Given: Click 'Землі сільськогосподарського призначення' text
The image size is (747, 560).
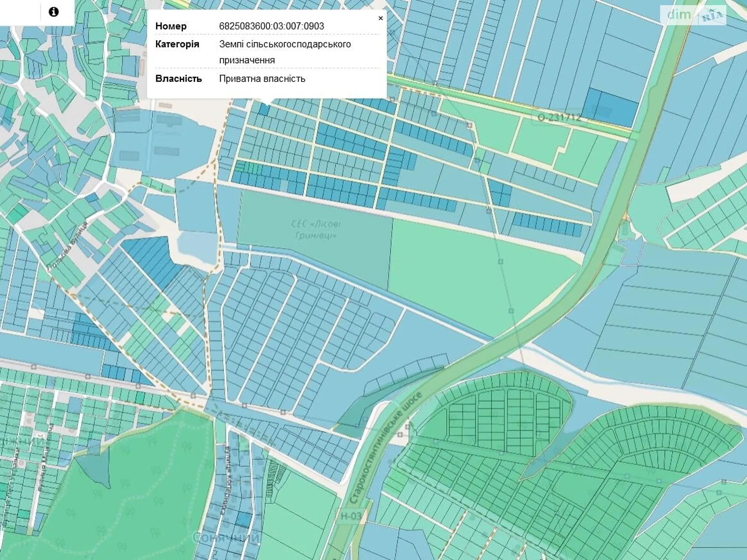Looking at the screenshot, I should (285, 52).
